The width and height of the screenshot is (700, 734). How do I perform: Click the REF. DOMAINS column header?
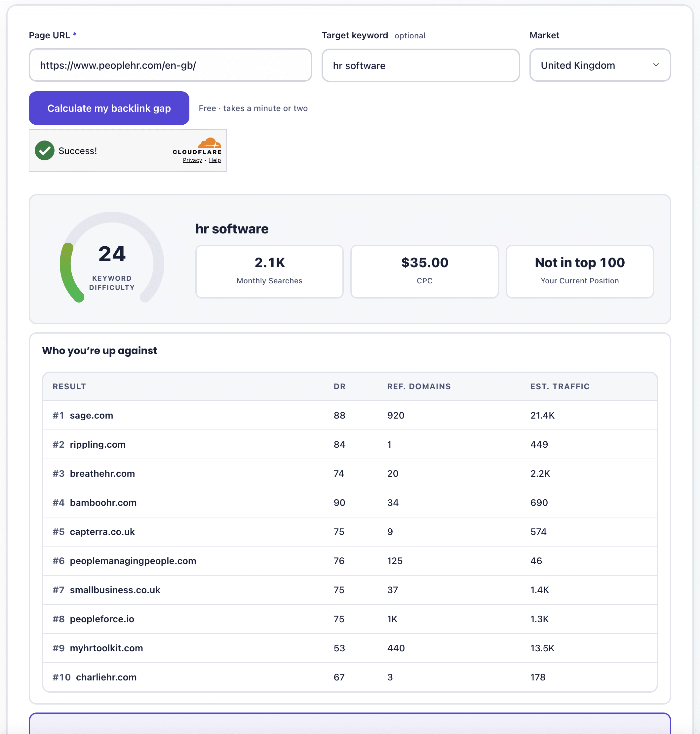419,387
